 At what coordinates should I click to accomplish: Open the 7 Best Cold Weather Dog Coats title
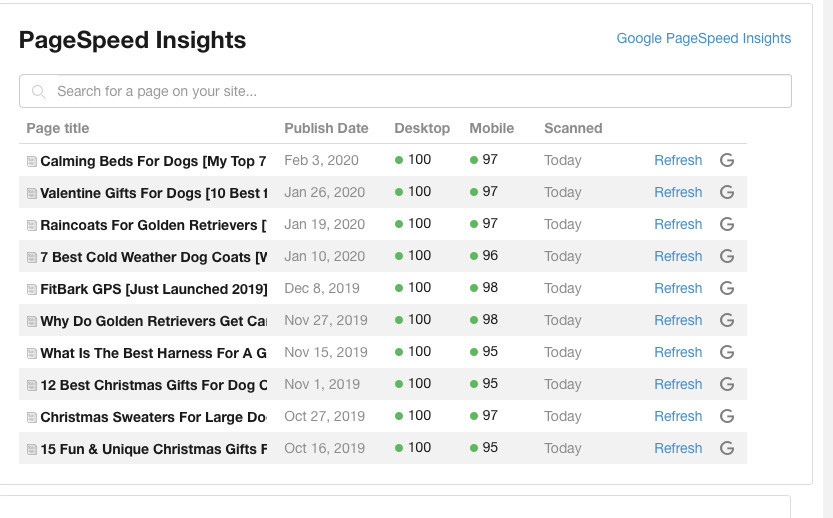(x=154, y=257)
